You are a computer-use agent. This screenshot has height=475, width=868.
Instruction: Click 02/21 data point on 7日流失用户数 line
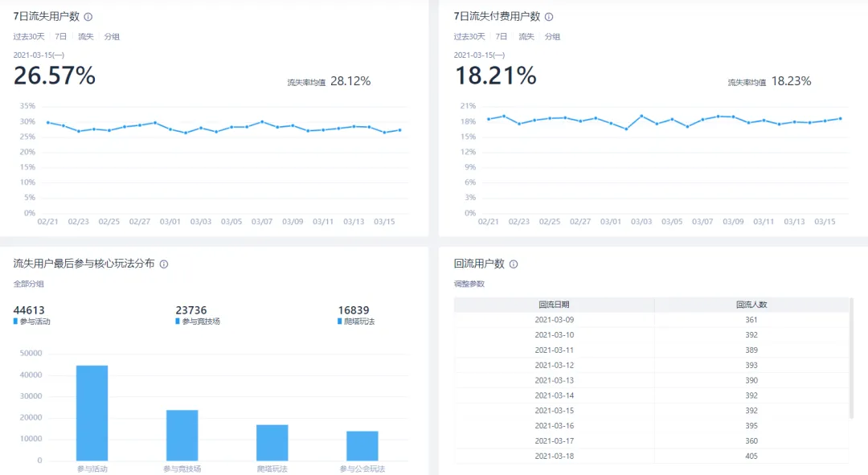(48, 123)
